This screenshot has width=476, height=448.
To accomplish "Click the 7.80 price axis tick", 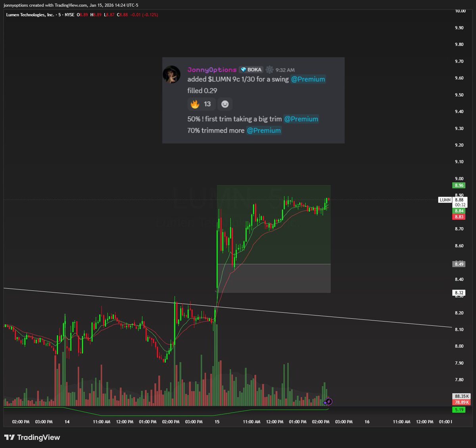I will point(459,380).
